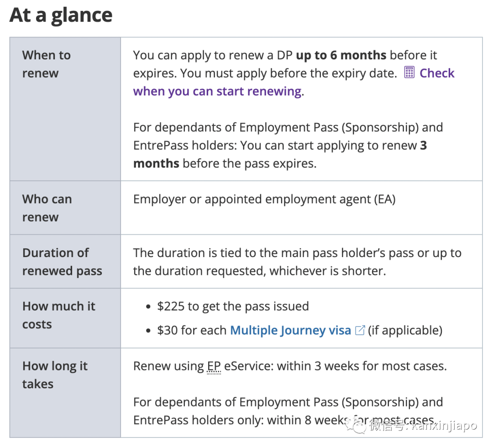Image resolution: width=493 pixels, height=448 pixels.
Task: Select the 'Duration of renewed pass' row header
Action: click(x=65, y=261)
